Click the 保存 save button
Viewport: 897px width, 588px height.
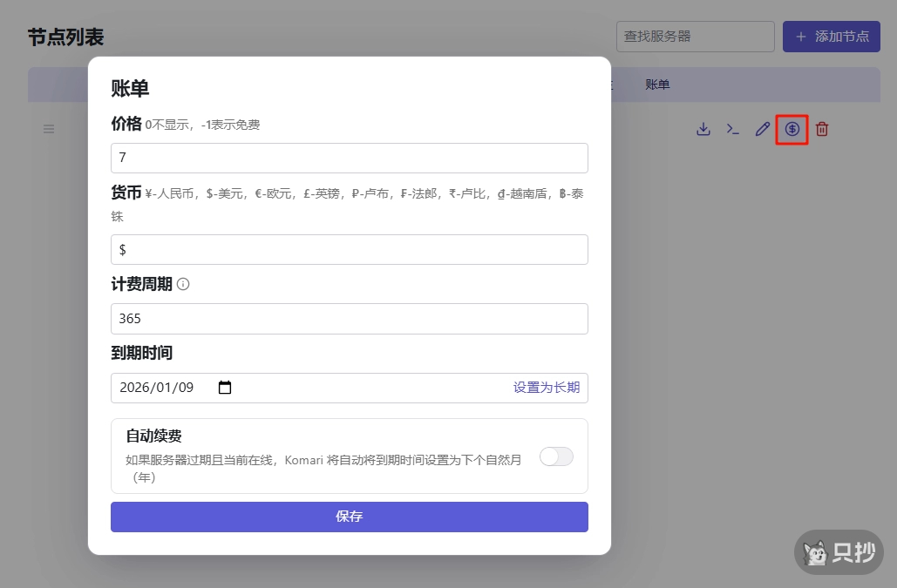click(349, 517)
